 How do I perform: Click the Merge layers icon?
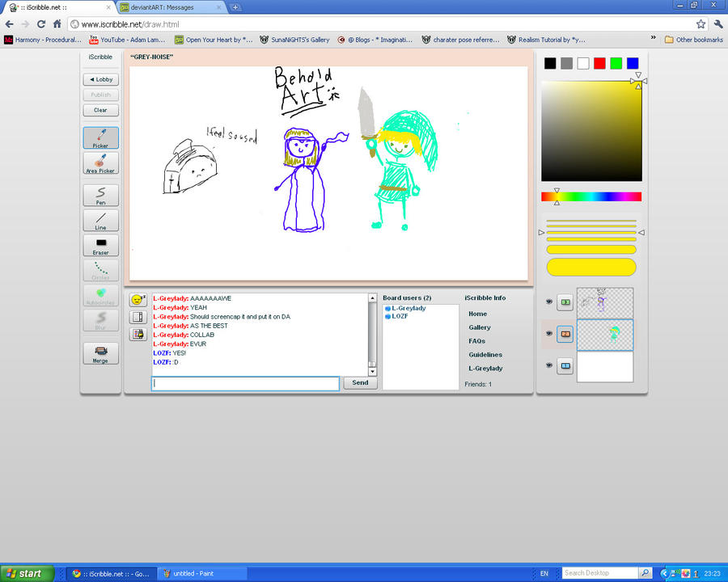[x=100, y=352]
